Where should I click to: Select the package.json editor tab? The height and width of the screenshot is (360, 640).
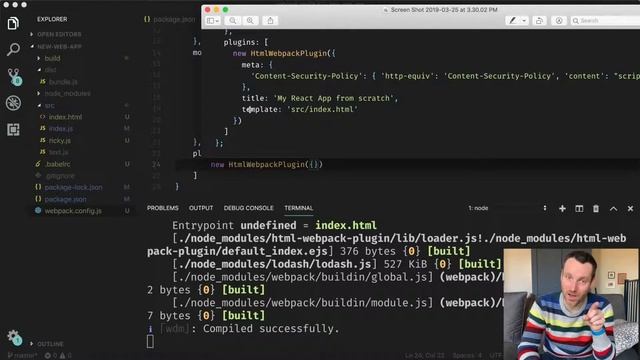pyautogui.click(x=169, y=19)
